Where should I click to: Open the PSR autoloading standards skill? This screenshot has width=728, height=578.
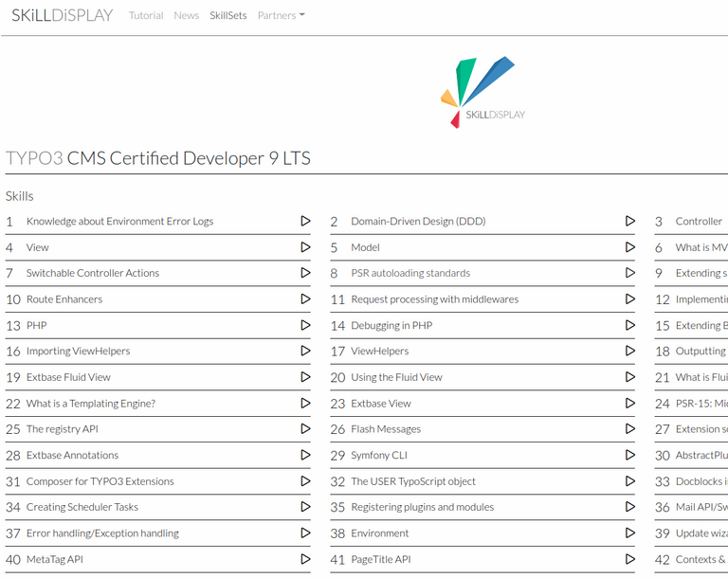tap(410, 273)
